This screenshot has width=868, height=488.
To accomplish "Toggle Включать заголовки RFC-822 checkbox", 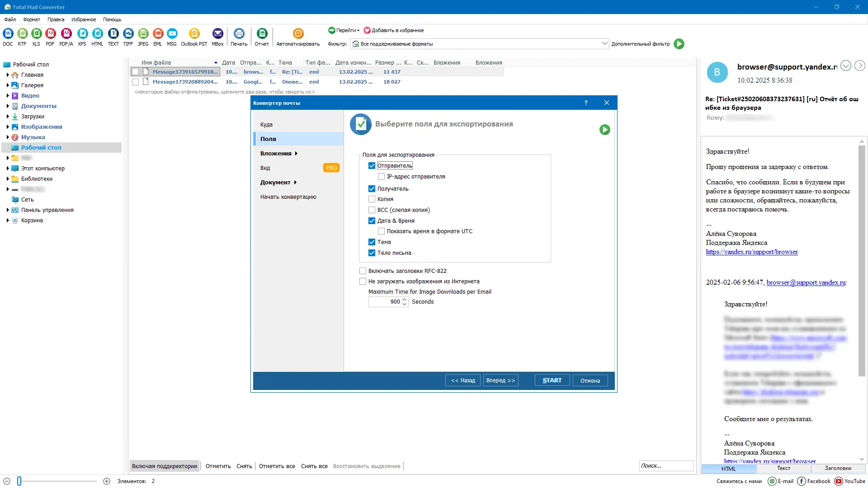I will pos(363,271).
